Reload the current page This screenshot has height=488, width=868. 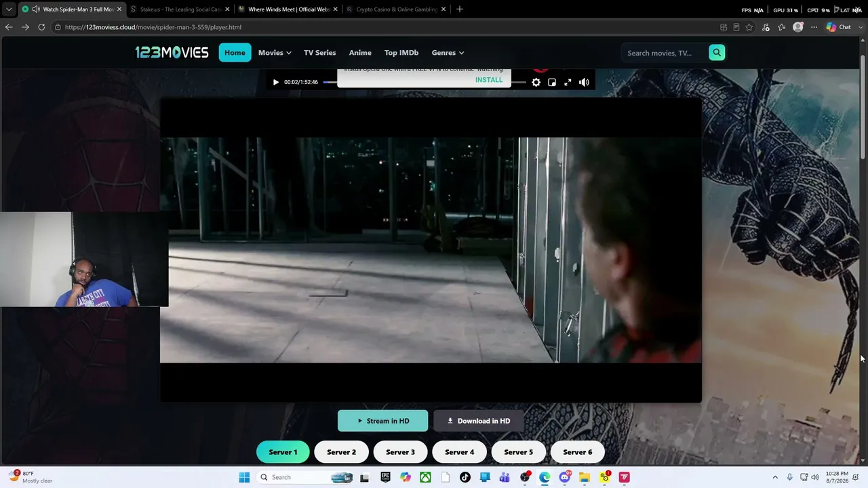(x=41, y=27)
